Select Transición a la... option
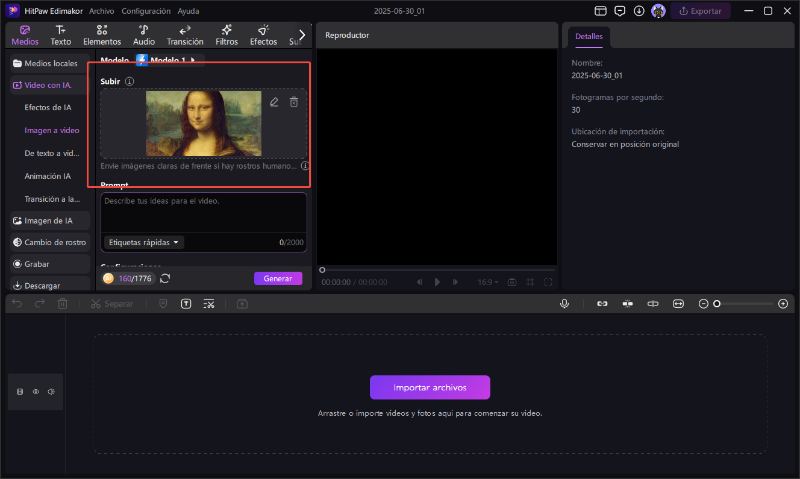The width and height of the screenshot is (800, 479). (52, 199)
